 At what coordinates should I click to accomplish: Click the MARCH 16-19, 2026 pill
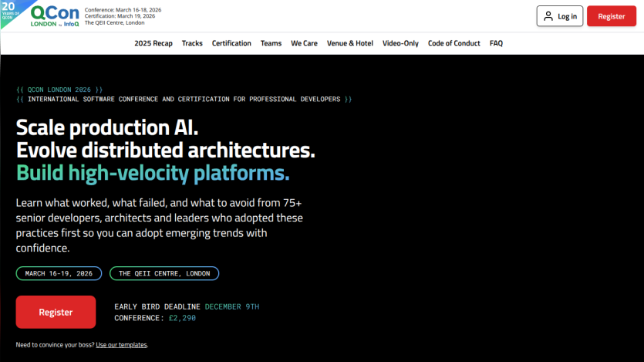[x=59, y=273]
